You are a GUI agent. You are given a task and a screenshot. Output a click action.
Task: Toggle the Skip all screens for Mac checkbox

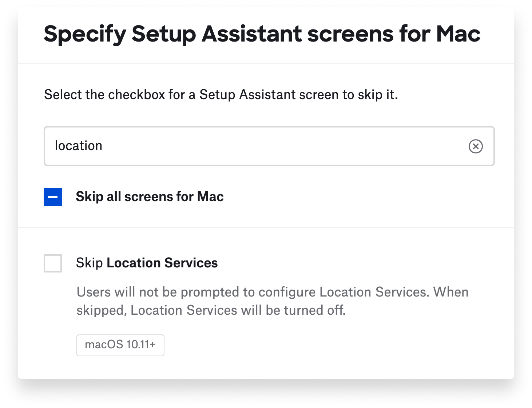pyautogui.click(x=53, y=197)
